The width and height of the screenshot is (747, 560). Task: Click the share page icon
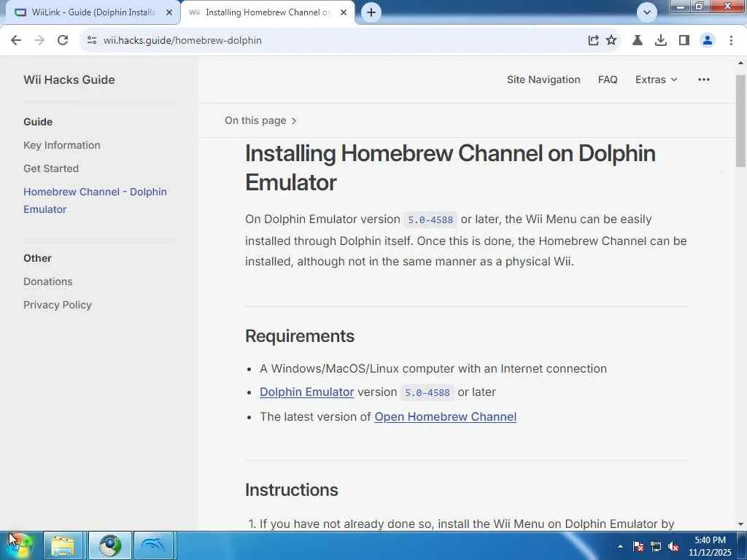(592, 41)
